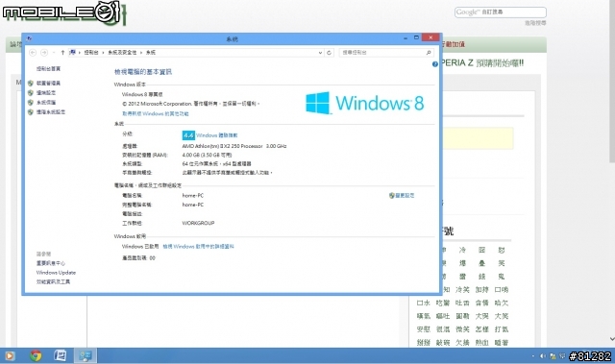Image resolution: width=615 pixels, height=364 pixels.
Task: Click the Forward arrow in System window
Action: (44, 53)
